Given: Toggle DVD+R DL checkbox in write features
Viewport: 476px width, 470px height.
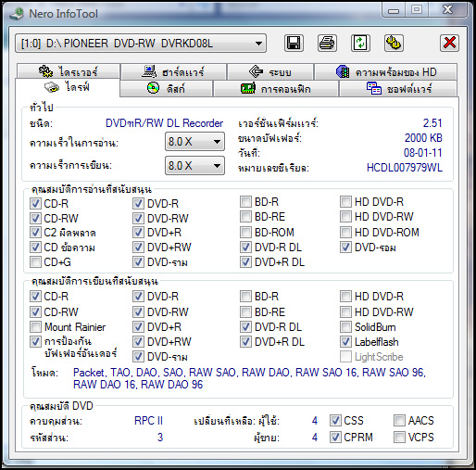Looking at the screenshot, I should click(245, 341).
